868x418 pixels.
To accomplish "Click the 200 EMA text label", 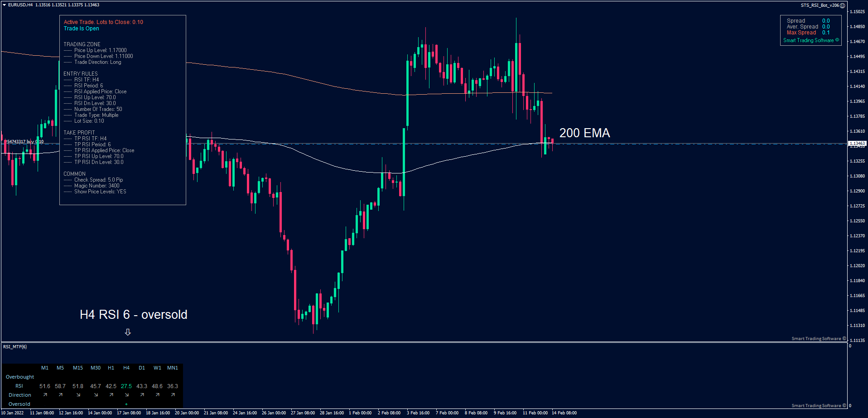I will tap(584, 133).
